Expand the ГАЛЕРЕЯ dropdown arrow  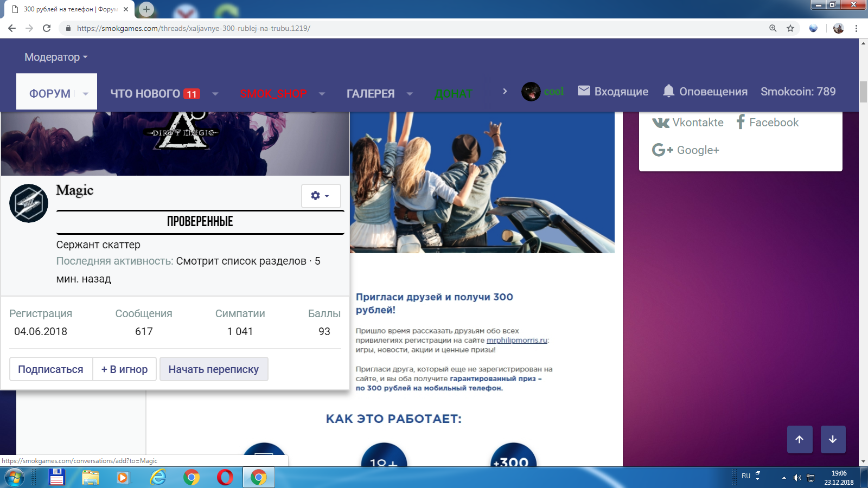410,94
